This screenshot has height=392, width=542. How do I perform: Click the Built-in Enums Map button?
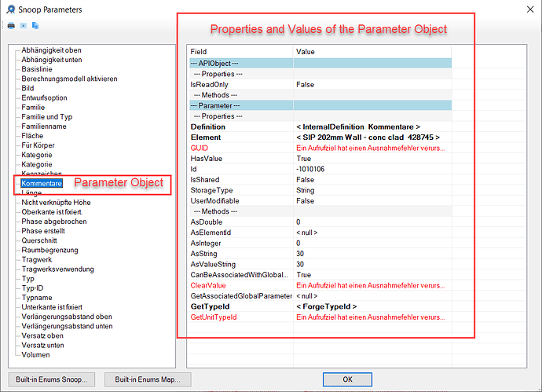click(x=148, y=379)
